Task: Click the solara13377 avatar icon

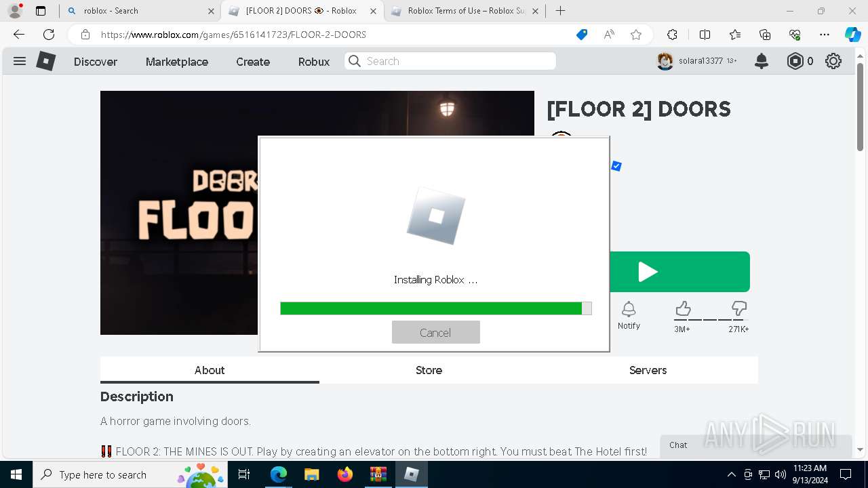Action: click(x=665, y=61)
